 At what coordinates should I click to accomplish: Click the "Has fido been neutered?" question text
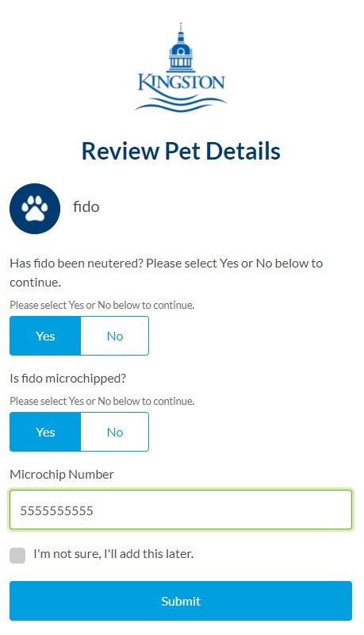(76, 264)
